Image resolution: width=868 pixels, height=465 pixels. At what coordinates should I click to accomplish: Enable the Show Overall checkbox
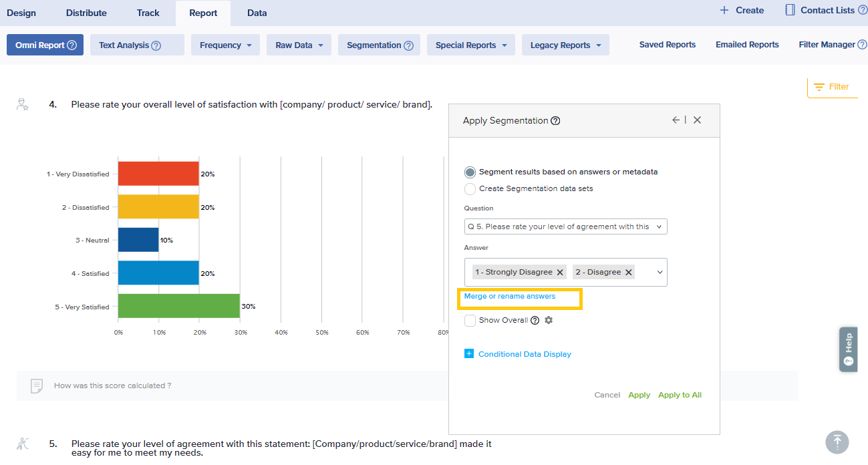470,320
